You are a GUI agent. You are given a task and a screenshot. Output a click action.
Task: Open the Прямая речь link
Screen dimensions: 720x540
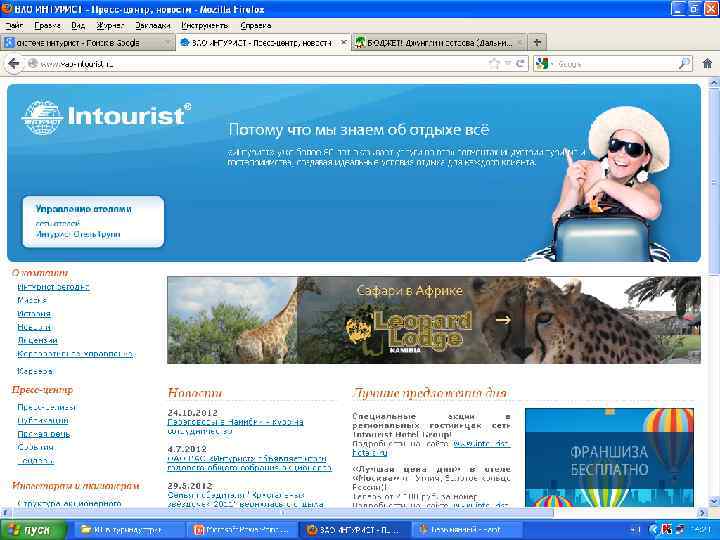tap(44, 434)
